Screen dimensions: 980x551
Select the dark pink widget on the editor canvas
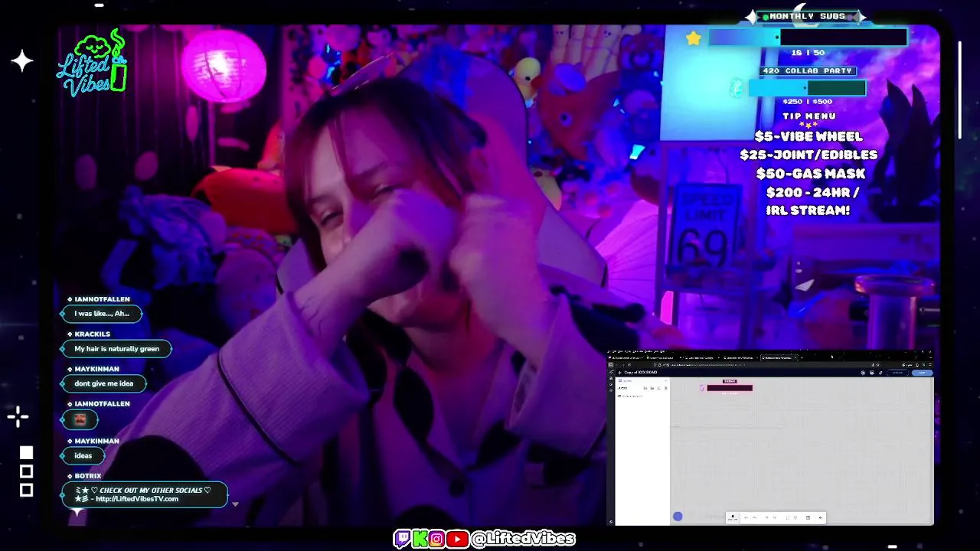pos(730,388)
